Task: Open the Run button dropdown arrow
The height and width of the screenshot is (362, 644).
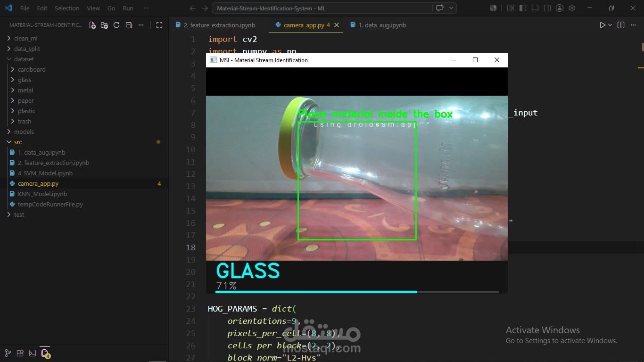Action: (x=610, y=25)
